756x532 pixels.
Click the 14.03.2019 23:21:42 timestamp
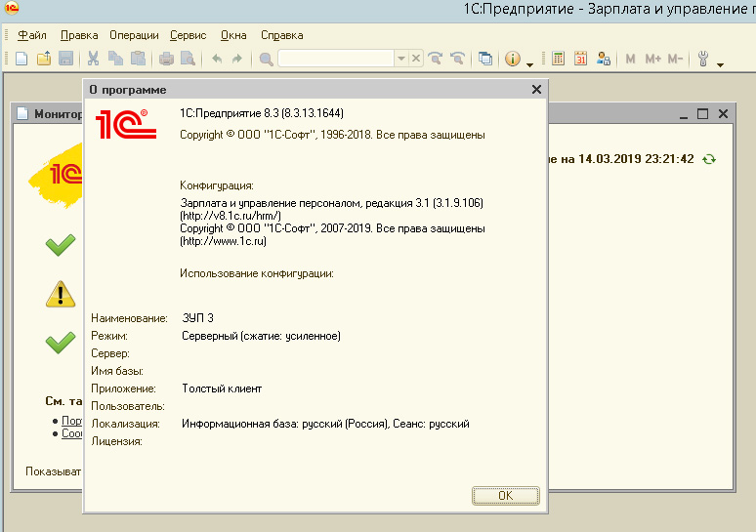tap(636, 159)
